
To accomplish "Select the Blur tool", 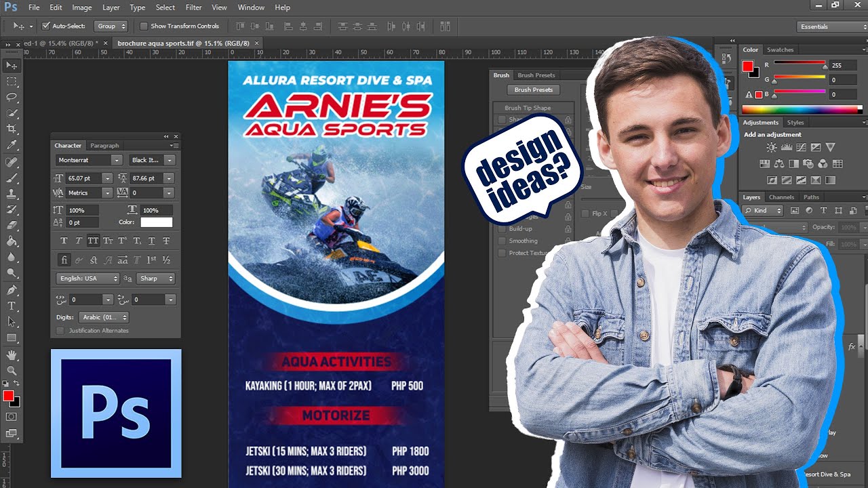I will point(12,257).
